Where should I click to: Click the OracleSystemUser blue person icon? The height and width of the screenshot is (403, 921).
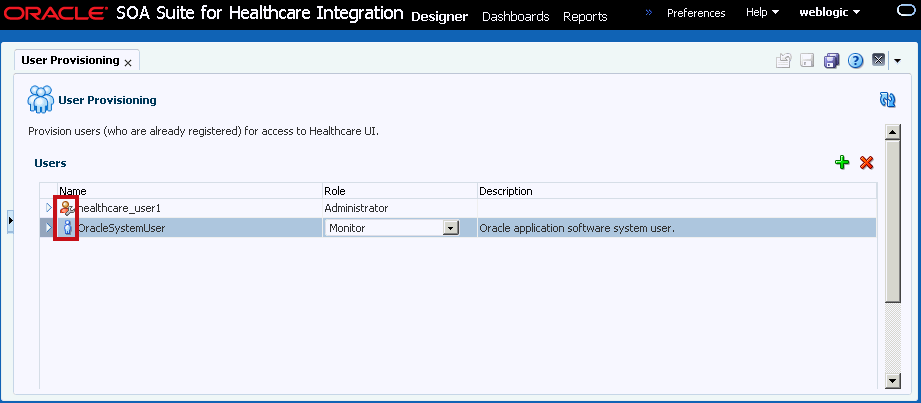pos(68,228)
